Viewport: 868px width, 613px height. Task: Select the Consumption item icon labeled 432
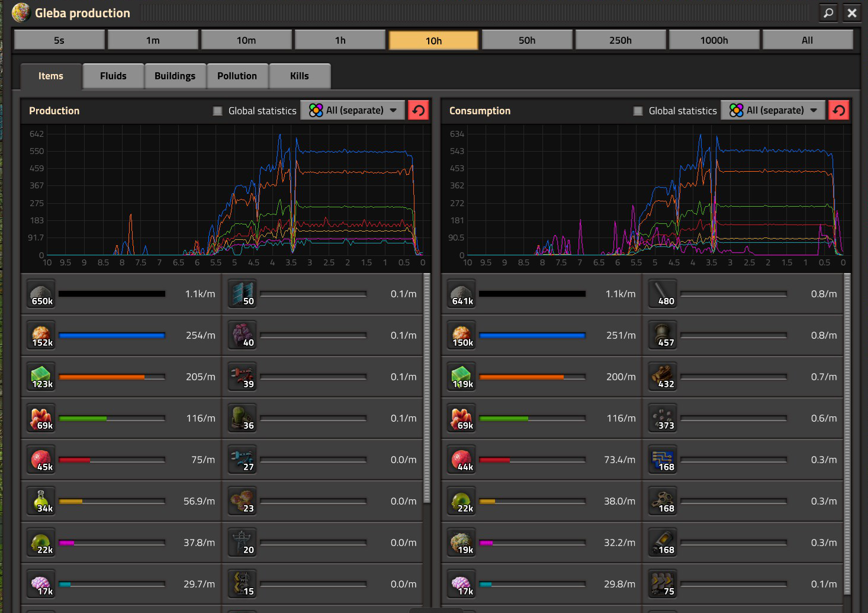[x=663, y=377]
